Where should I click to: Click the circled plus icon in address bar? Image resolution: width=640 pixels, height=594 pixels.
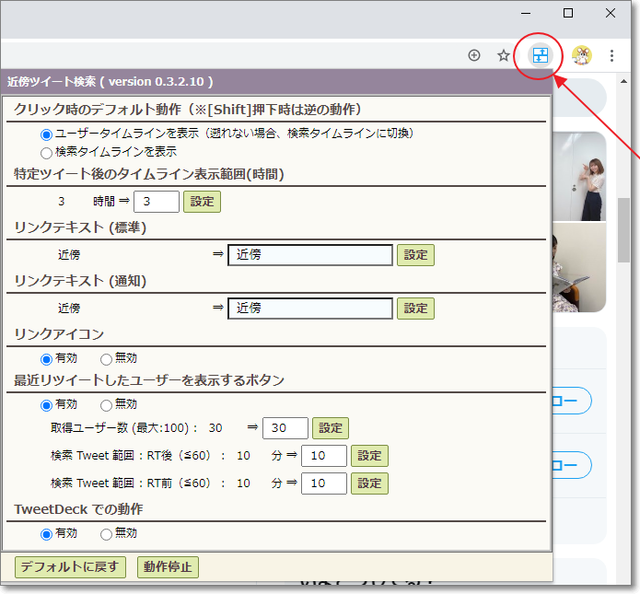pyautogui.click(x=474, y=55)
